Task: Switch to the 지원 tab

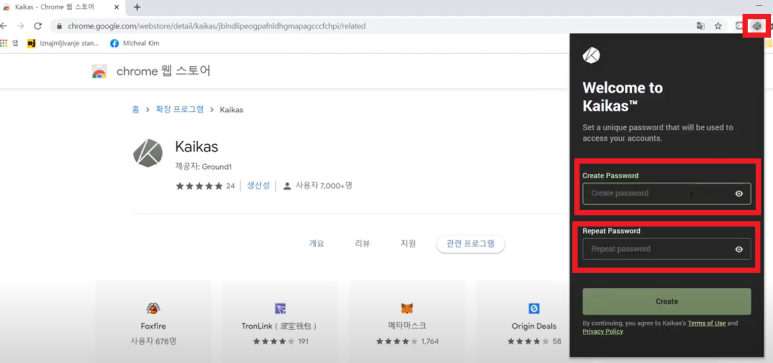Action: pos(408,244)
